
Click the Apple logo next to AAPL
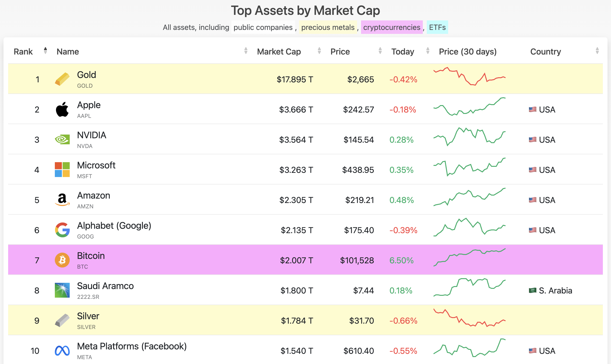[62, 110]
